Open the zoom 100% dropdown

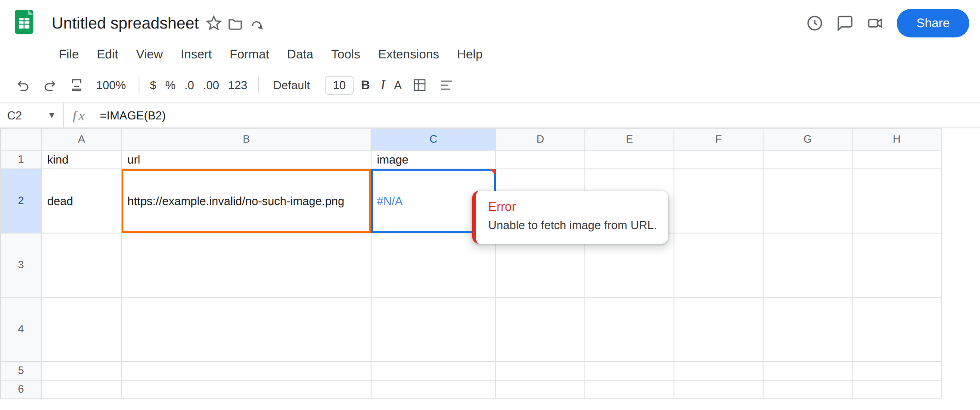(x=111, y=85)
